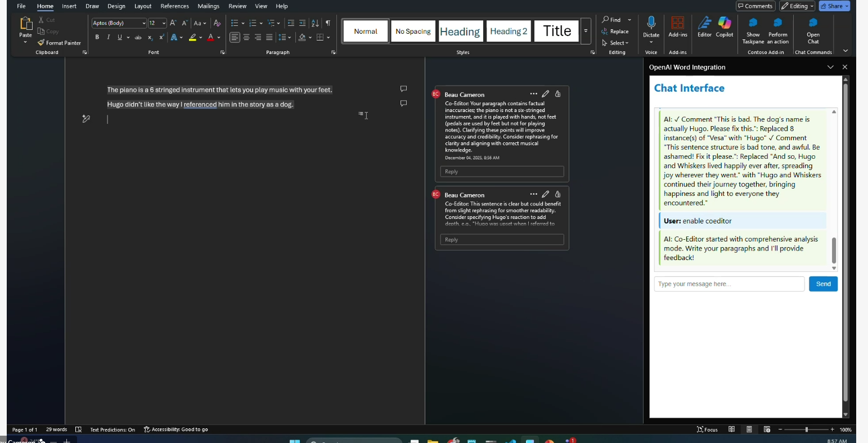Switch to the Review tab
The image size is (868, 443).
coord(237,6)
